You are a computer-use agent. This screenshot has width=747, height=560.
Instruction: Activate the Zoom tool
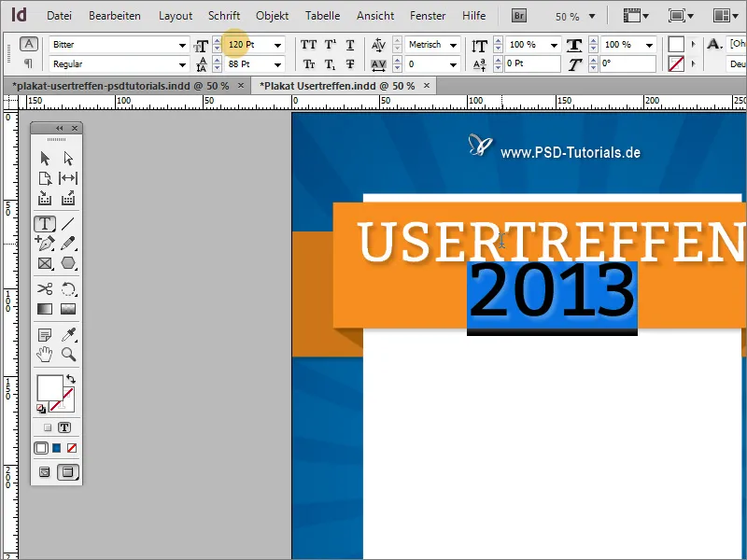point(68,355)
